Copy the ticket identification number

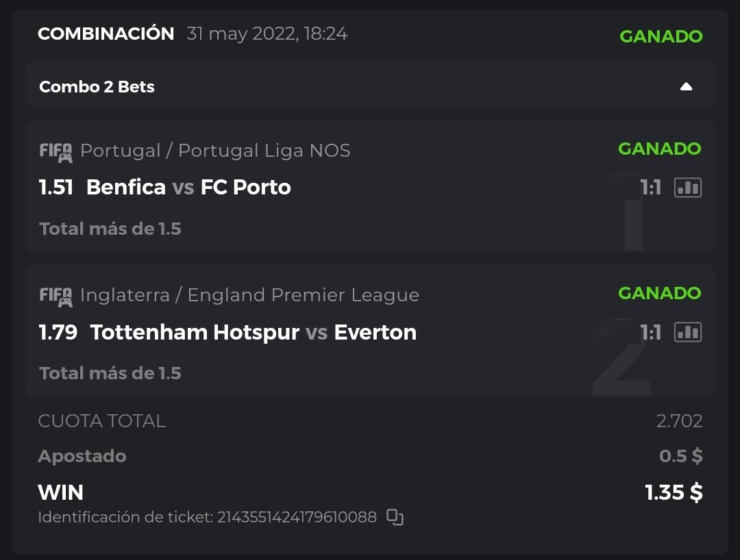(x=395, y=518)
